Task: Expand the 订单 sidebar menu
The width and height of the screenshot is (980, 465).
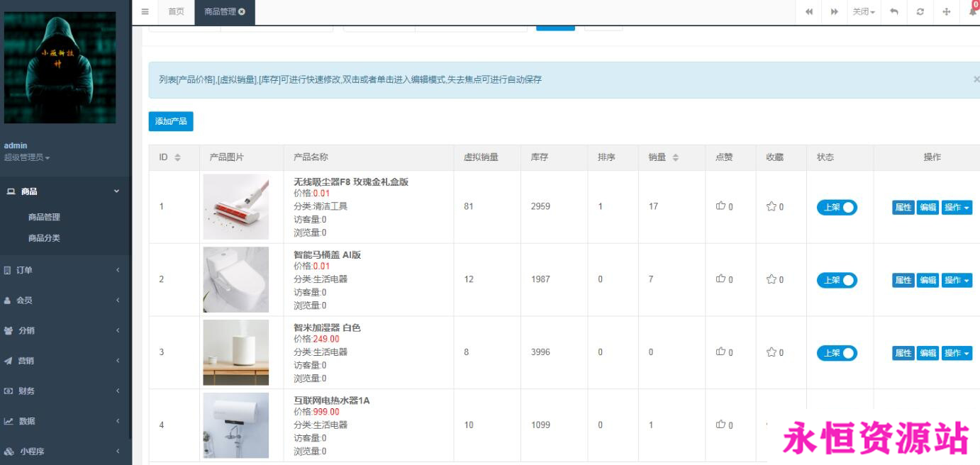Action: click(x=65, y=270)
